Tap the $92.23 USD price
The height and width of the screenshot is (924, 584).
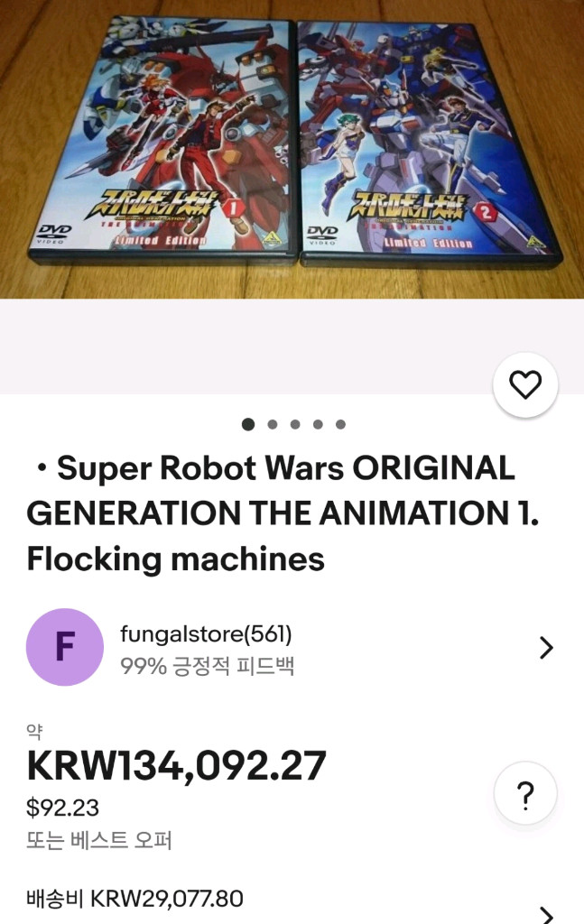click(x=63, y=807)
